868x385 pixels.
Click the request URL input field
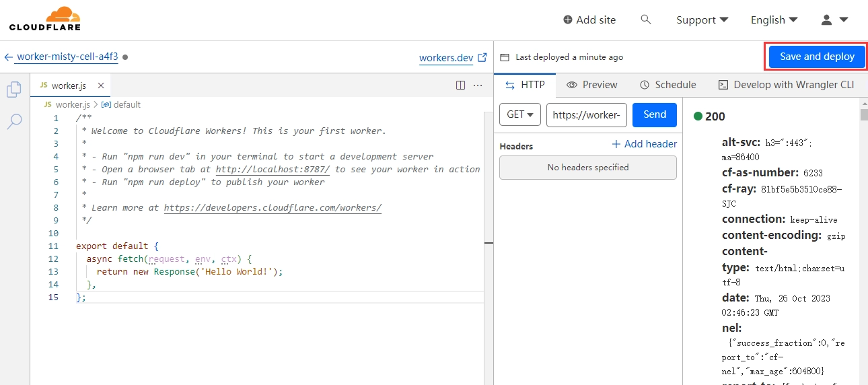[x=586, y=114]
